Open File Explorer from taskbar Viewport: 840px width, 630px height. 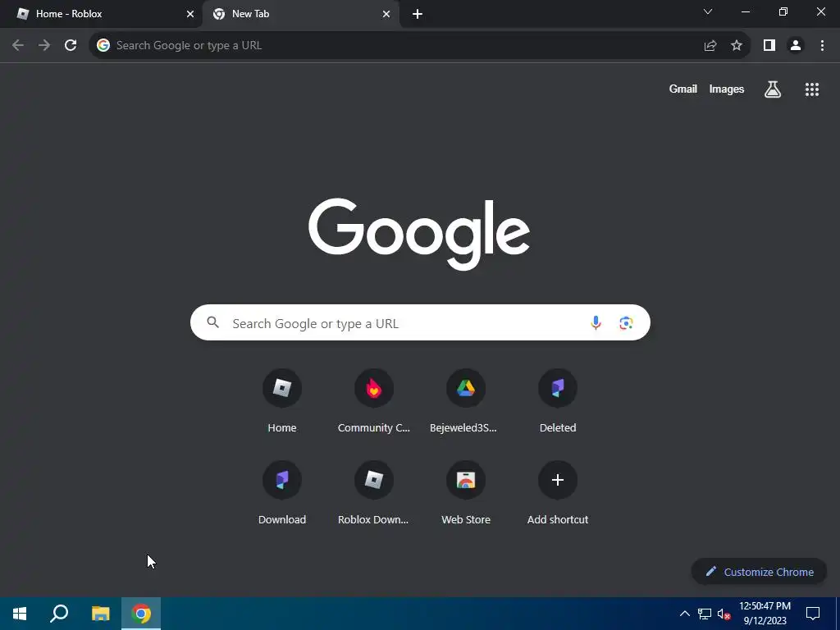click(100, 614)
